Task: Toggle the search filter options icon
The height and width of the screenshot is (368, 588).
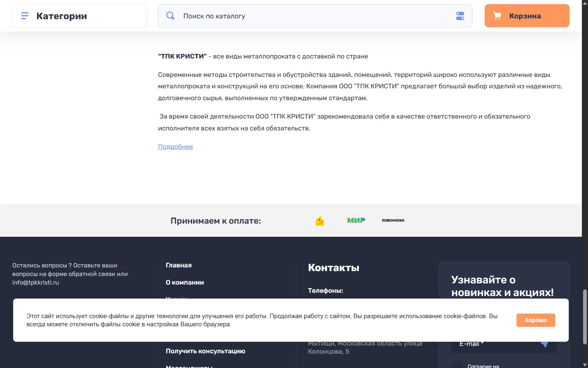Action: click(460, 16)
